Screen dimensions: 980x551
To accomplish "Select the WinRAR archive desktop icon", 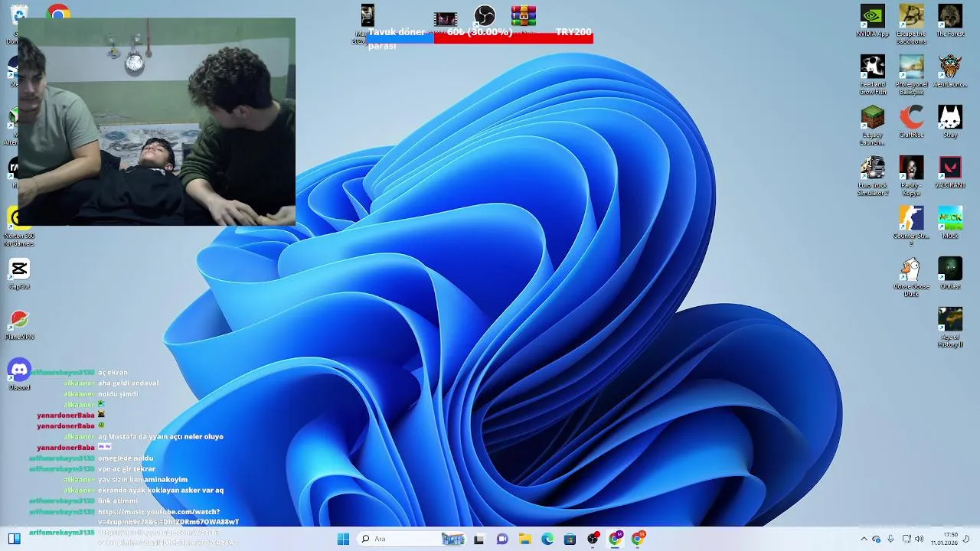I will click(x=524, y=15).
